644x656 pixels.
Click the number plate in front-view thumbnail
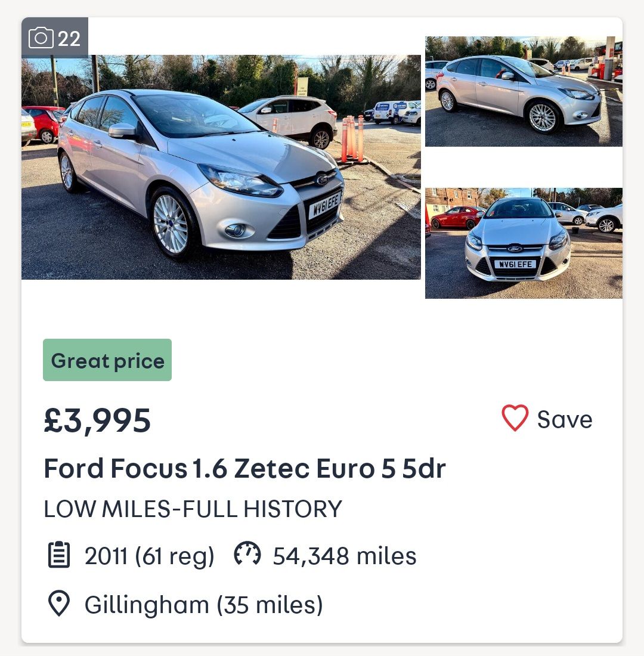(515, 264)
